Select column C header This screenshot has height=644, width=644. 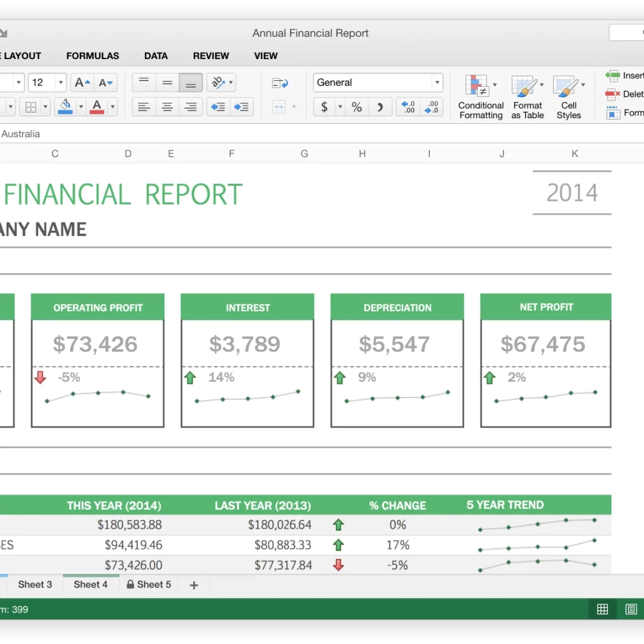(55, 153)
